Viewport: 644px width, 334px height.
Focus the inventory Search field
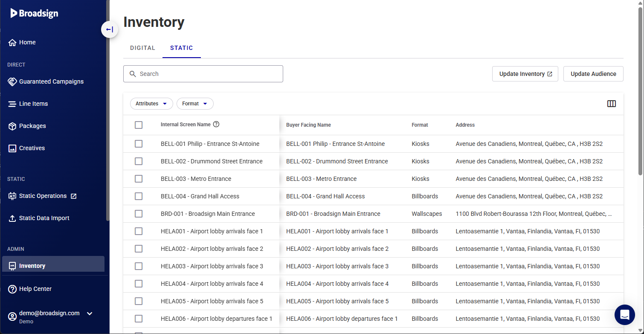click(203, 74)
